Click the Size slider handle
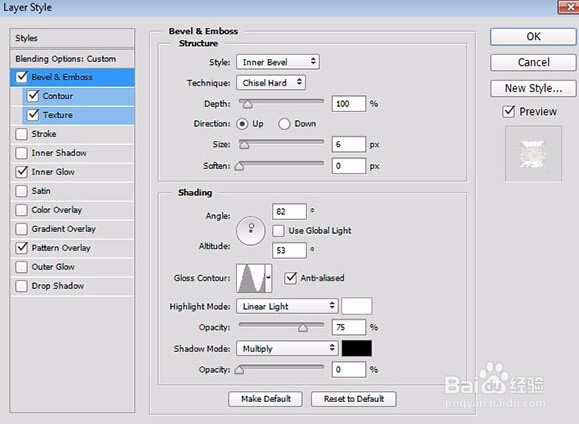The image size is (579, 424). (x=244, y=145)
